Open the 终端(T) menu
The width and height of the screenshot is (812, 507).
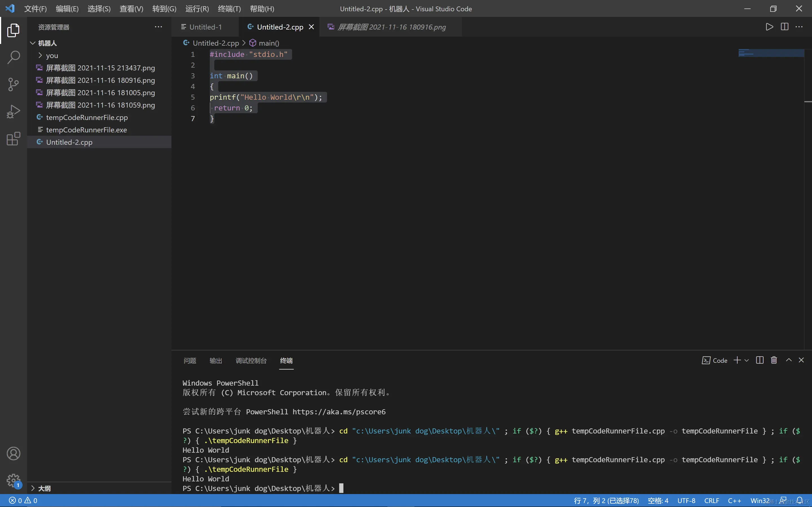click(229, 9)
